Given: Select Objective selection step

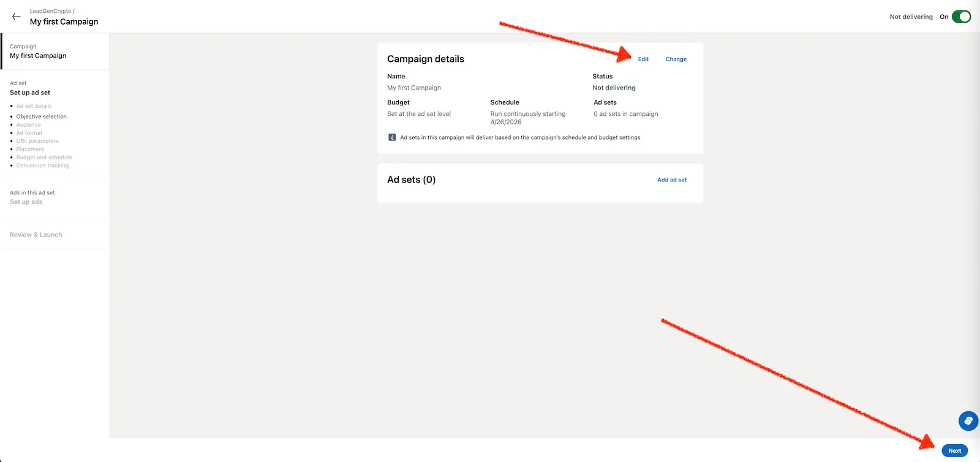Looking at the screenshot, I should [x=41, y=116].
